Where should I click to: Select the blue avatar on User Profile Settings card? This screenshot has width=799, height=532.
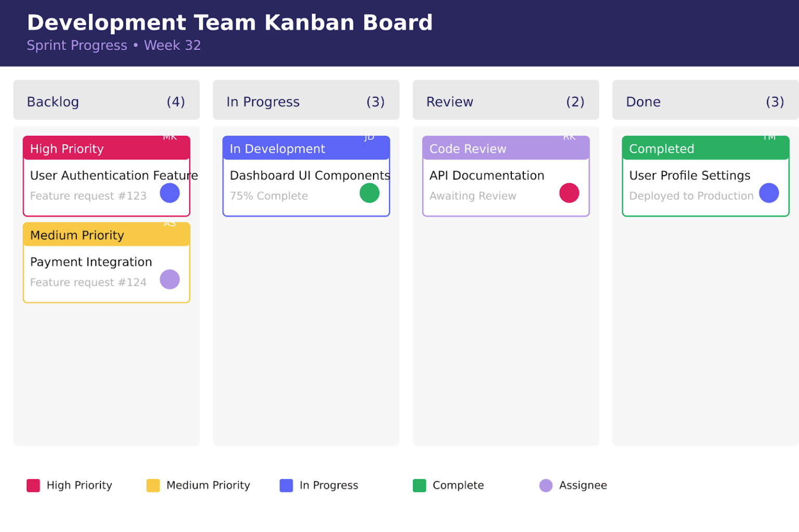pyautogui.click(x=769, y=193)
